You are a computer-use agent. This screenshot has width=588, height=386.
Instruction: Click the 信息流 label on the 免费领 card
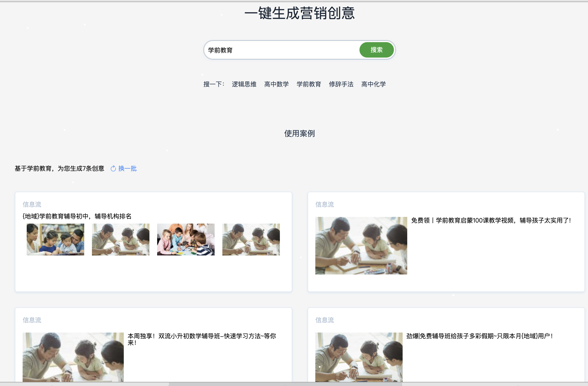click(x=325, y=204)
